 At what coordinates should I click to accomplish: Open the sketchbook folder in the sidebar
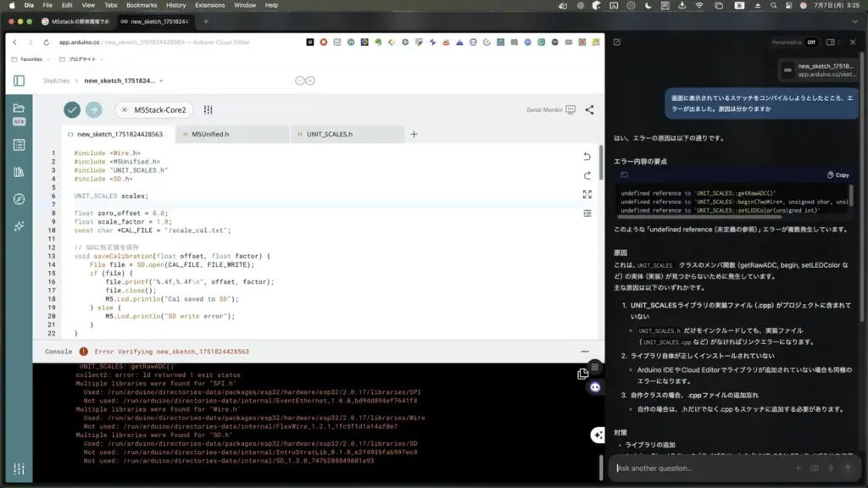point(19,108)
